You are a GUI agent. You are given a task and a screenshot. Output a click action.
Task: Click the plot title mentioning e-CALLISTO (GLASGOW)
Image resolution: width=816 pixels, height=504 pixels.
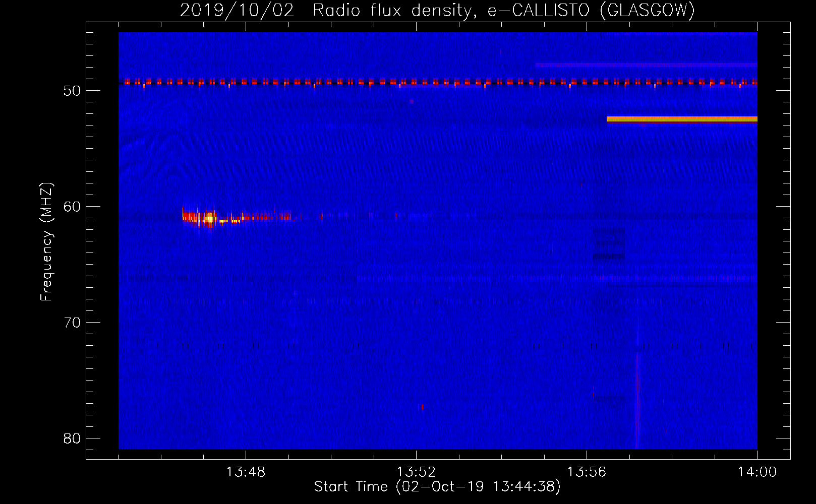(x=437, y=10)
